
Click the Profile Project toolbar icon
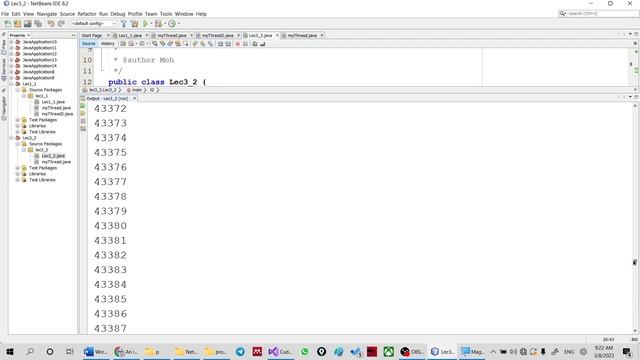pyautogui.click(x=172, y=24)
